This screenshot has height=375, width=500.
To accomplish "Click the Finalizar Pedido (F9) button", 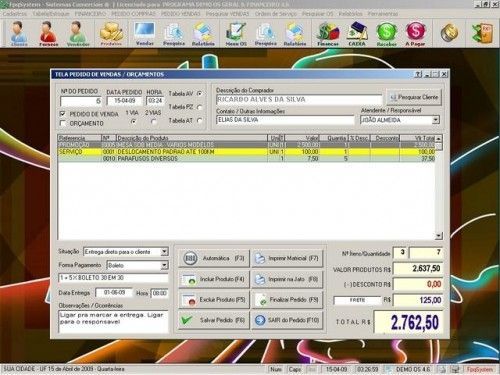I will click(287, 300).
